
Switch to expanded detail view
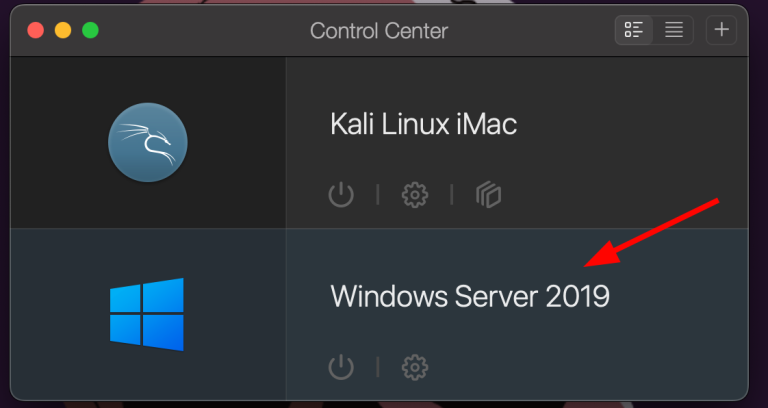(x=634, y=30)
